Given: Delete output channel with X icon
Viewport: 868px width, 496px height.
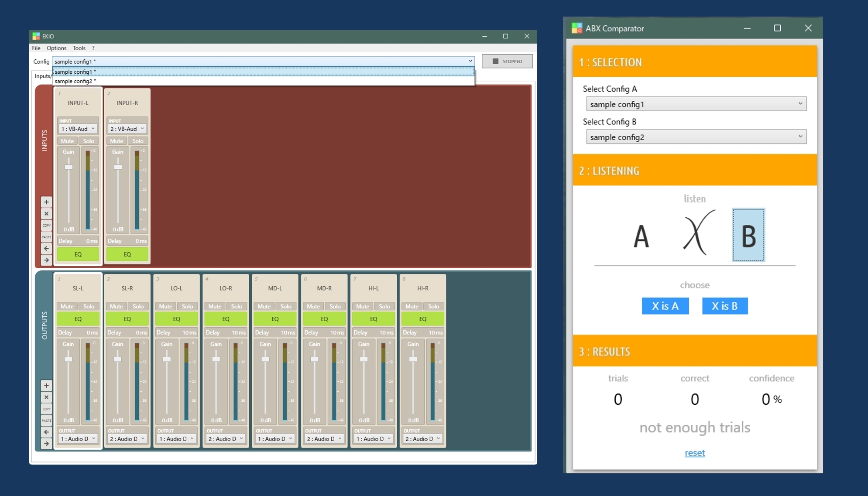Looking at the screenshot, I should [46, 397].
